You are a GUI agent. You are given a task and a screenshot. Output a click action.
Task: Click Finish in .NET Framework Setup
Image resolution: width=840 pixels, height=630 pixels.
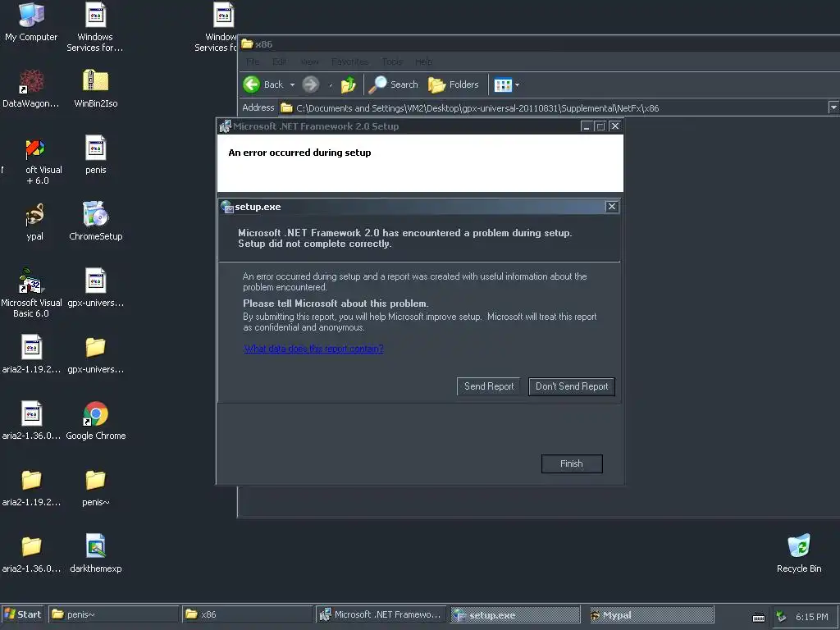click(x=572, y=464)
